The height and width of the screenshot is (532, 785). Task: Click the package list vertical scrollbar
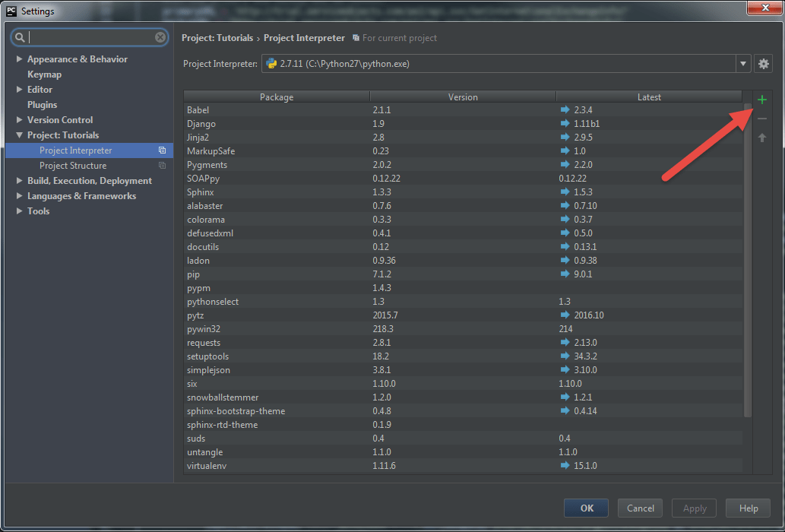pyautogui.click(x=748, y=260)
